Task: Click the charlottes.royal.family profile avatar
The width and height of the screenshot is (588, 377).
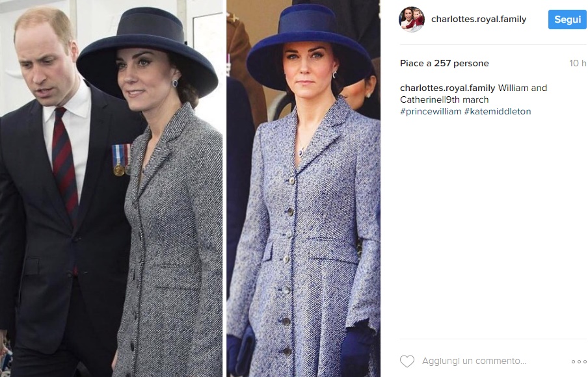Action: coord(412,19)
